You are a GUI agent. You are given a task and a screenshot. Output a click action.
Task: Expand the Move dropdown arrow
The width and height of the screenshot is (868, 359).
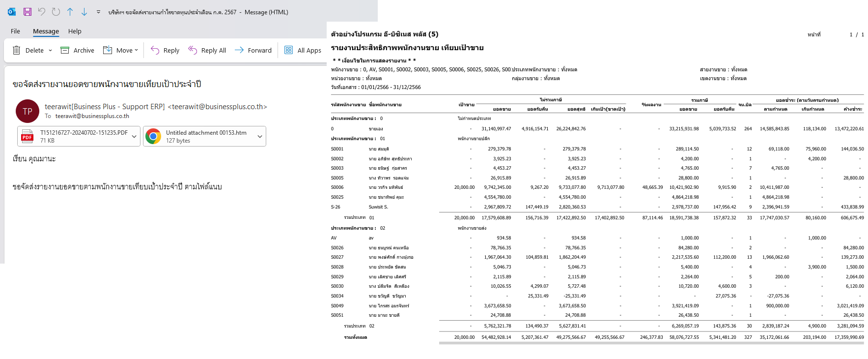(x=136, y=50)
